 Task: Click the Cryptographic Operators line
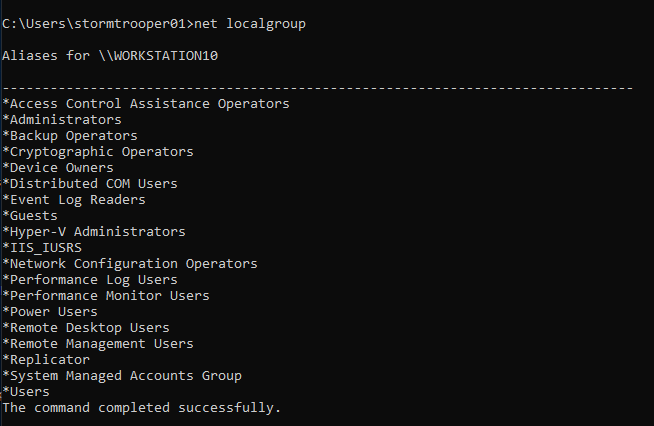pos(98,152)
